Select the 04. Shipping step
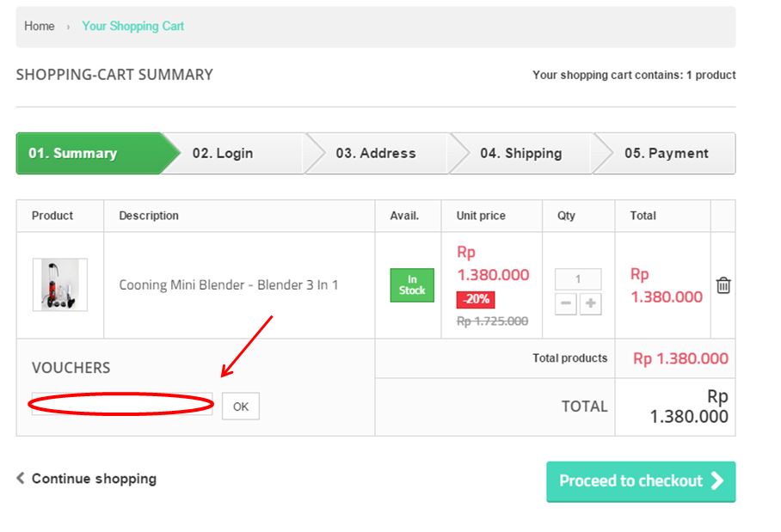The height and width of the screenshot is (532, 781). click(x=522, y=153)
